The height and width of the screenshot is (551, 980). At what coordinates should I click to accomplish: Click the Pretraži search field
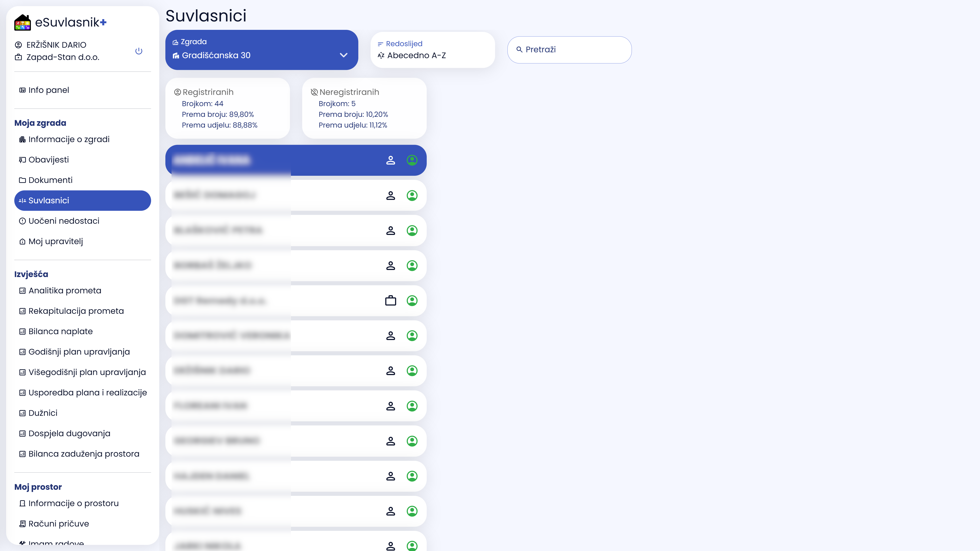pyautogui.click(x=570, y=50)
